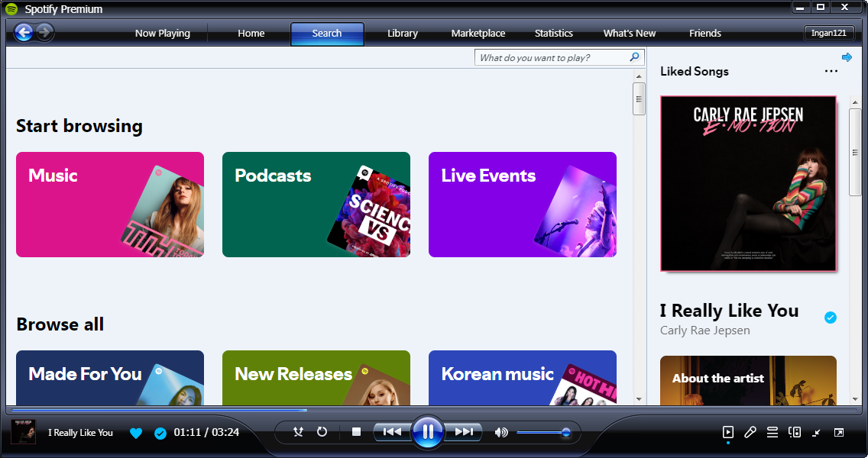The width and height of the screenshot is (868, 458).
Task: Click the main page scrollbar up arrow
Action: tap(639, 76)
